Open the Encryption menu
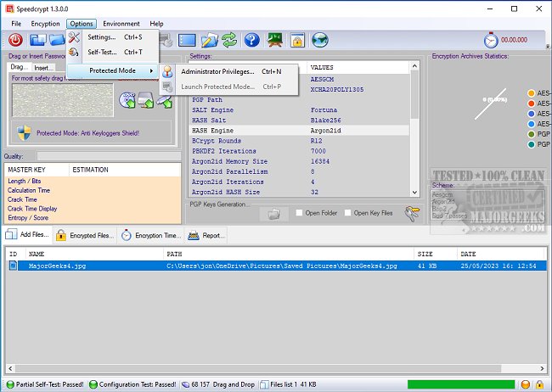 point(45,24)
